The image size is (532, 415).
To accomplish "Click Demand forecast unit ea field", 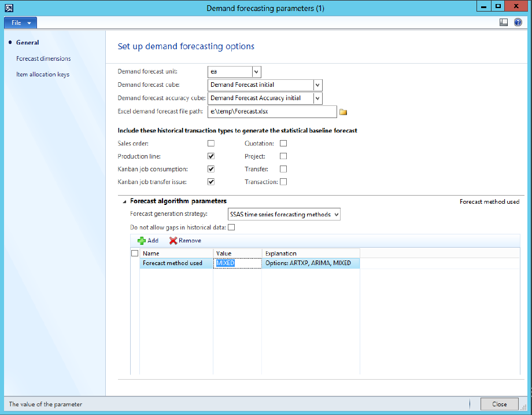I will 230,72.
